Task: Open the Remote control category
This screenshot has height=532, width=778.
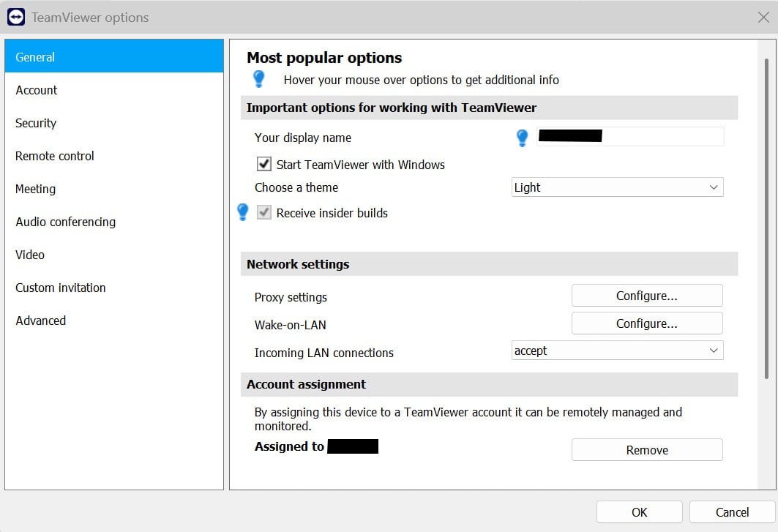Action: (x=114, y=156)
